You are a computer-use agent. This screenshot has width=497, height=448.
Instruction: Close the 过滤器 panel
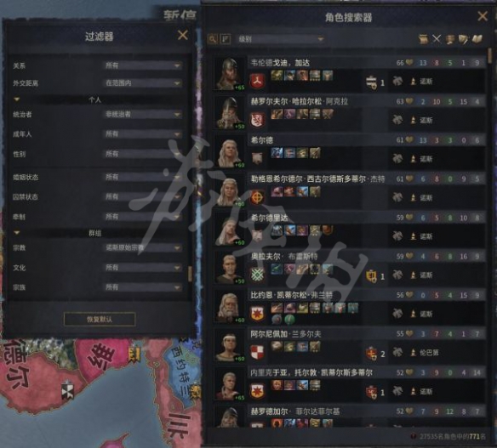pyautogui.click(x=183, y=35)
